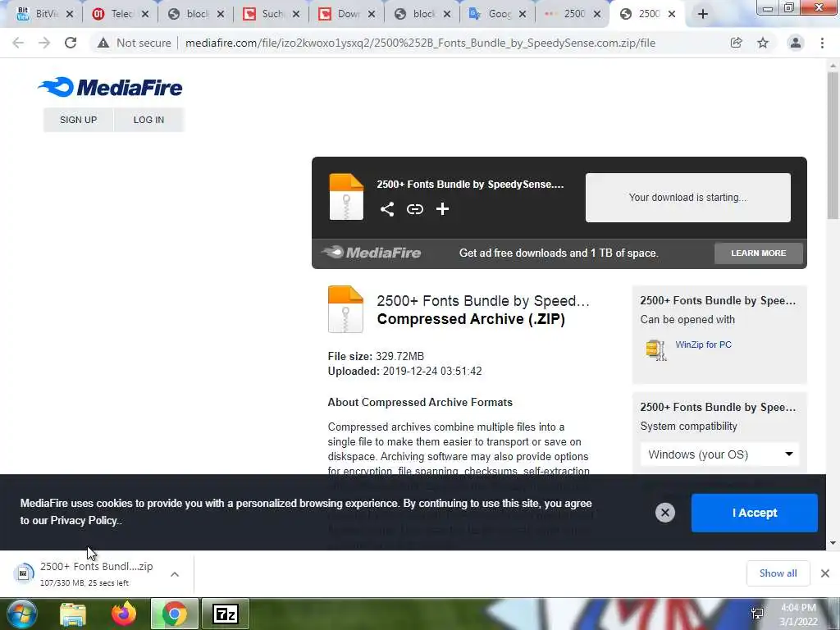Click the MediaFire logo at top
This screenshot has height=630, width=840.
coord(111,87)
